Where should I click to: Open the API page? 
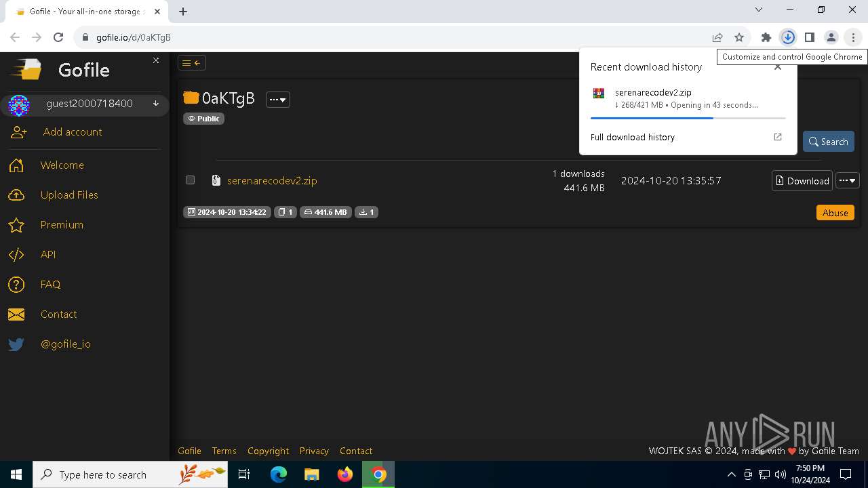(48, 254)
